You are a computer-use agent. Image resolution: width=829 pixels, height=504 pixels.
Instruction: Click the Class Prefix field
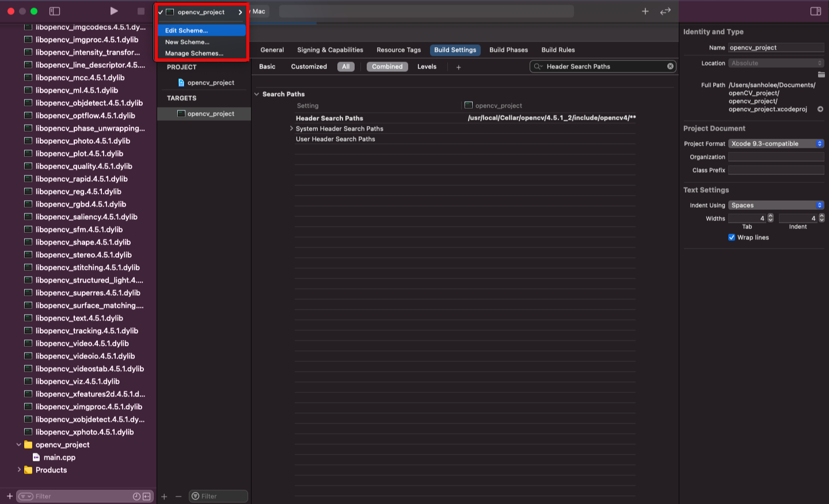(776, 170)
